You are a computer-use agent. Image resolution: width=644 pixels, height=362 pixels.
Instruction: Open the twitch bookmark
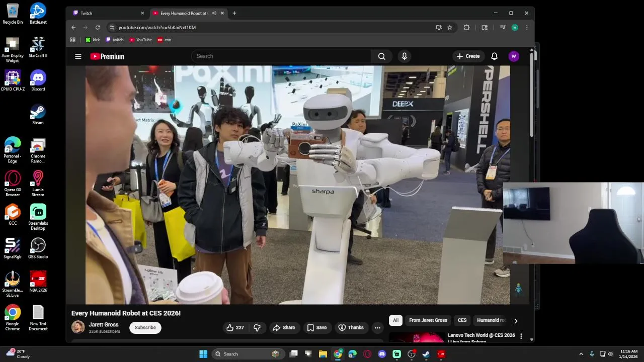pos(115,40)
